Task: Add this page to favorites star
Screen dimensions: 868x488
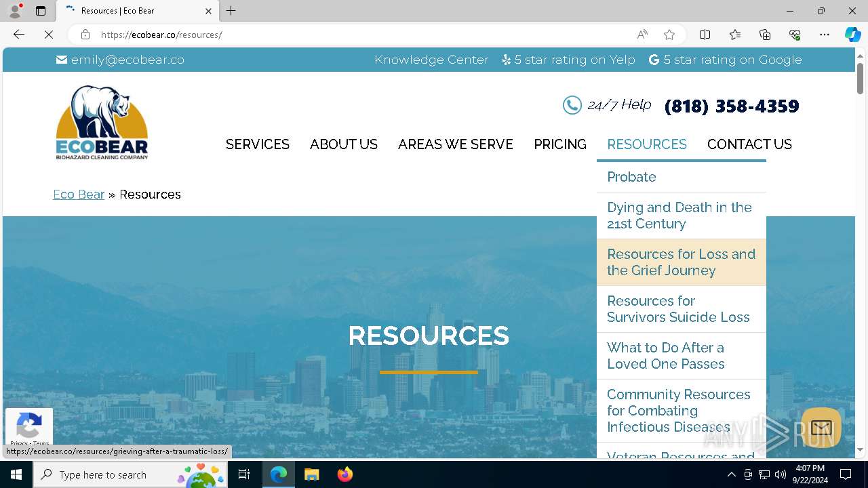Action: (669, 35)
